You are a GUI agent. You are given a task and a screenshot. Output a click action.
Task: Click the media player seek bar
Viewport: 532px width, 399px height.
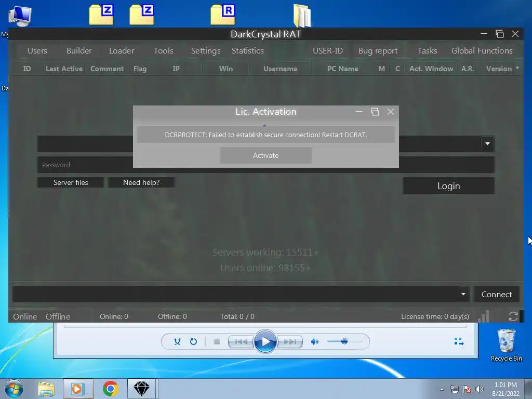pos(265,326)
